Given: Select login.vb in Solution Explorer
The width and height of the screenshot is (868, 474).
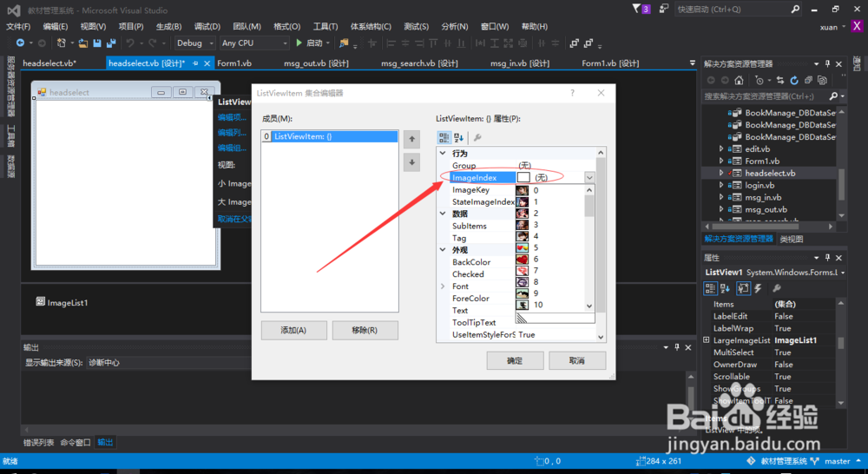Looking at the screenshot, I should (759, 186).
